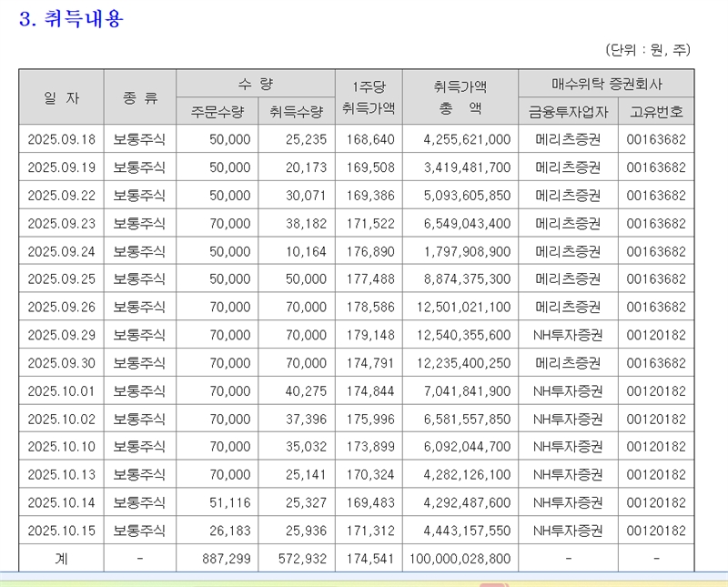The height and width of the screenshot is (587, 728).
Task: Select the '일 자' column header
Action: tap(61, 97)
